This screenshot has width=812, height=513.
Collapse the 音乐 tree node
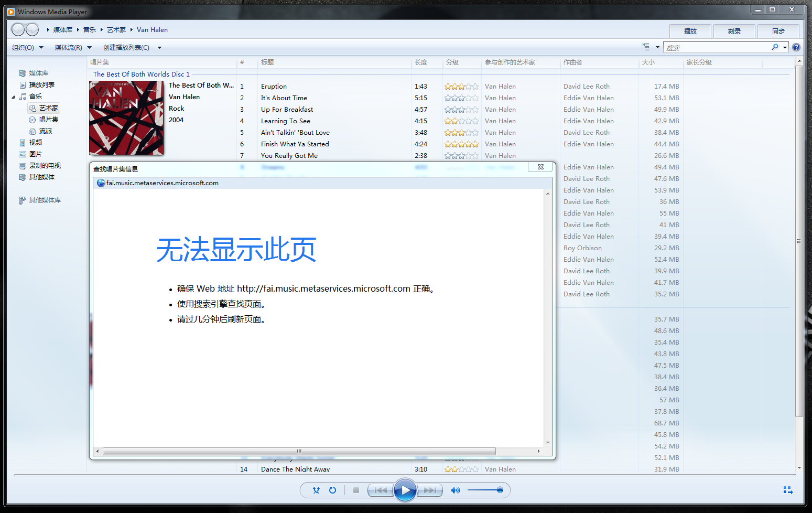tap(14, 97)
